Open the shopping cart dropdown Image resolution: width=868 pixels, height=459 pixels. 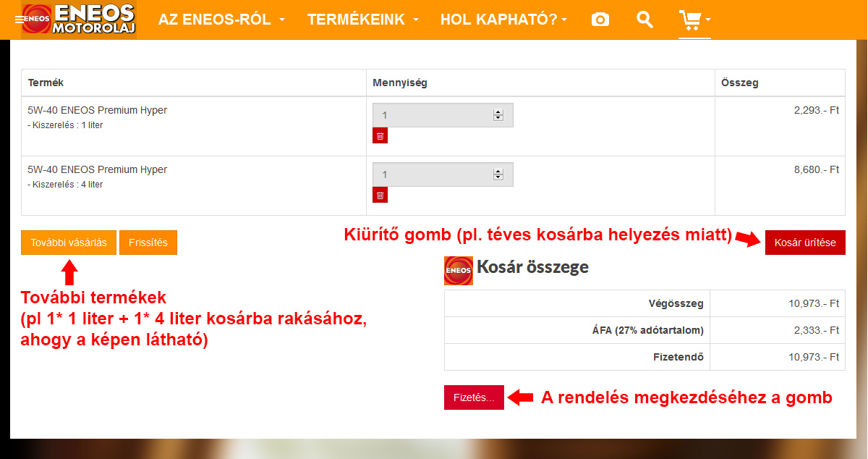694,20
